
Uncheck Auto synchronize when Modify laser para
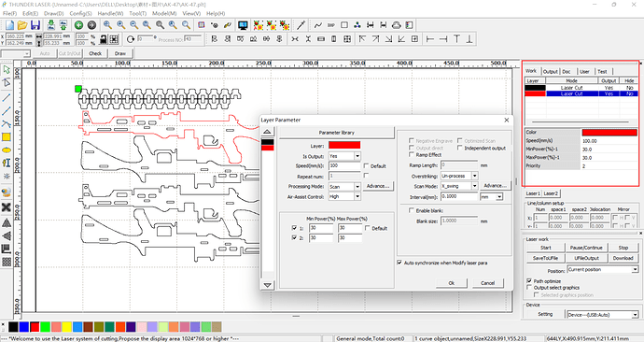pos(399,263)
